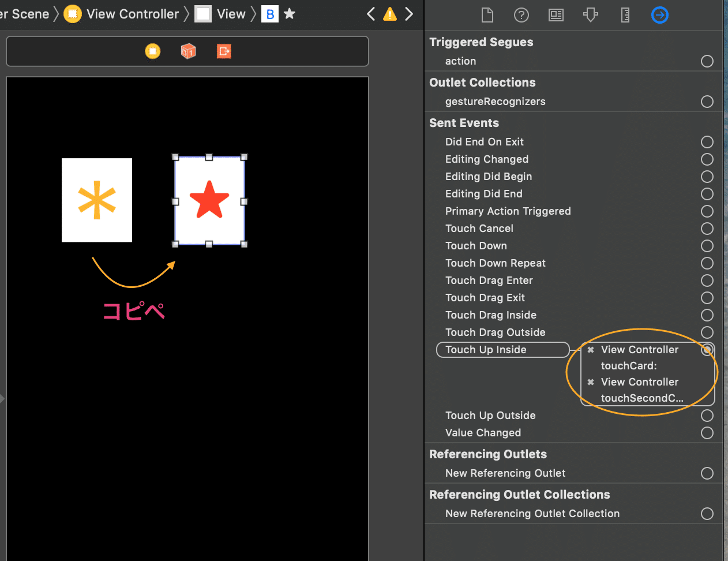Select the View item in breadcrumb bar
Screen dimensions: 728x561
point(220,14)
